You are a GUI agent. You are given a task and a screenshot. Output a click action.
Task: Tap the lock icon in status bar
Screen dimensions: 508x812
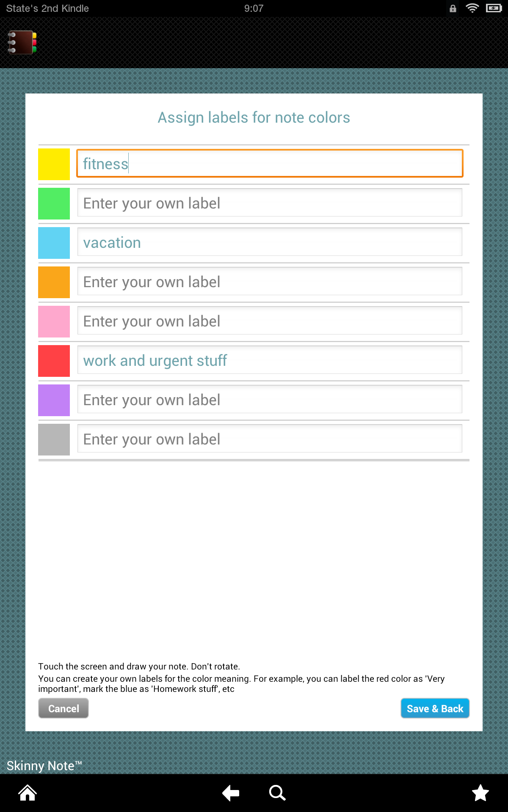pos(452,8)
